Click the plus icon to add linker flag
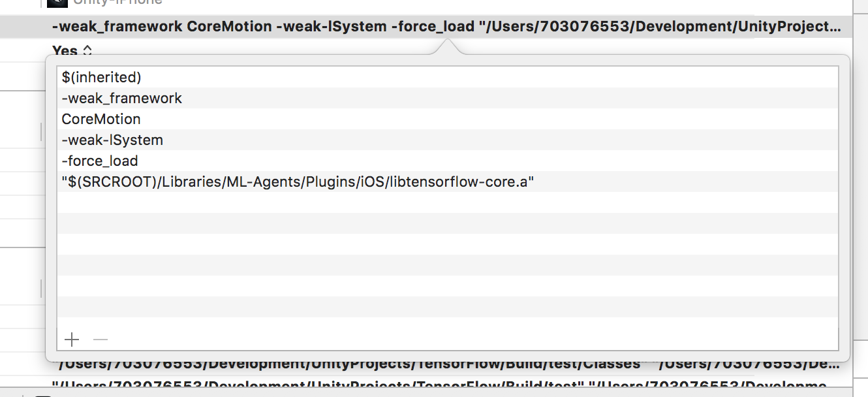Viewport: 868px width, 397px height. point(71,339)
